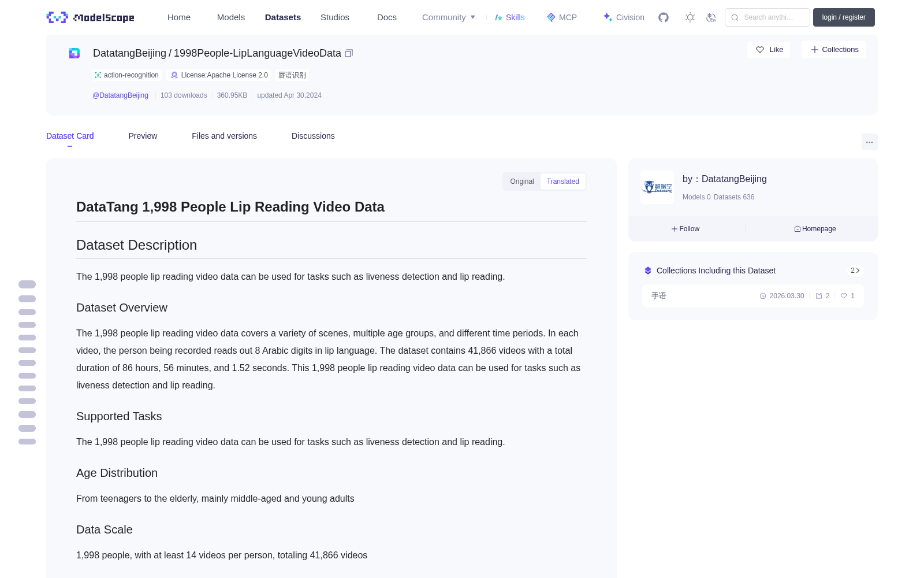Viewport: 924px width, 578px height.
Task: Open the Docs nav item
Action: (x=387, y=17)
